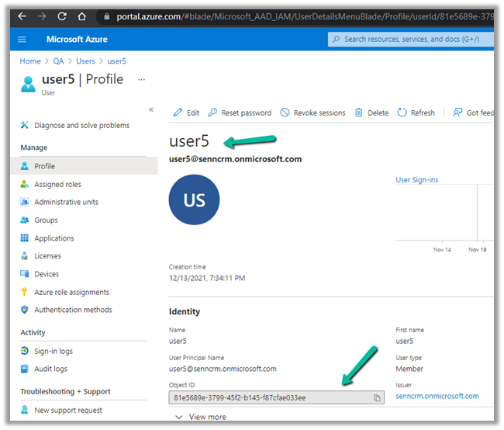The width and height of the screenshot is (504, 430).
Task: Click the browser reload icon
Action: 62,16
